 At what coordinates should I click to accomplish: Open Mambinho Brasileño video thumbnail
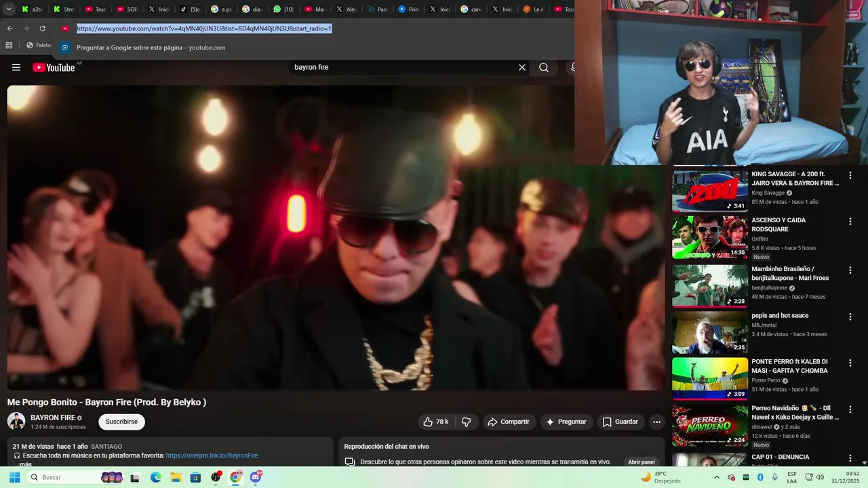tap(710, 285)
